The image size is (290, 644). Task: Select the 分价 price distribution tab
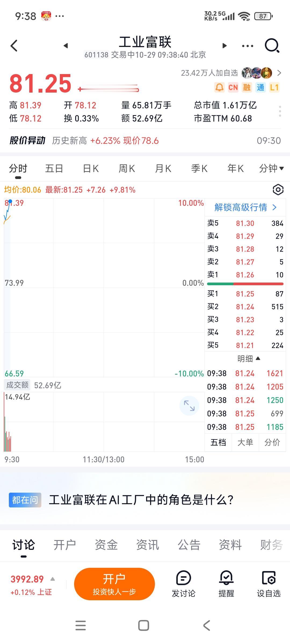coord(272,442)
